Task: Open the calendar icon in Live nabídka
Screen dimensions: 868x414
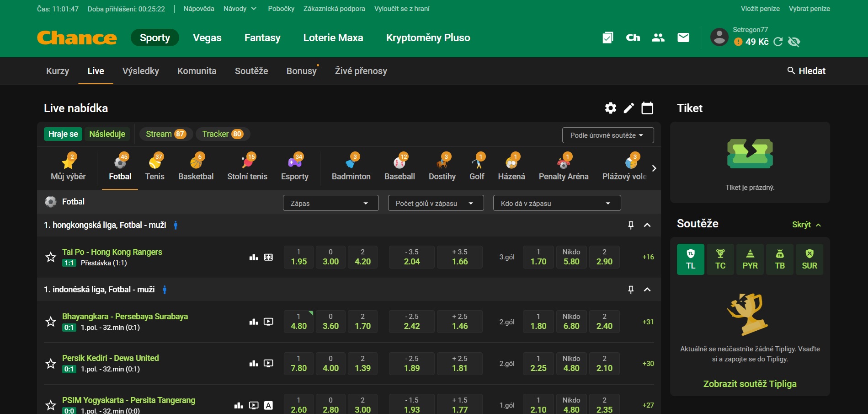Action: tap(647, 108)
